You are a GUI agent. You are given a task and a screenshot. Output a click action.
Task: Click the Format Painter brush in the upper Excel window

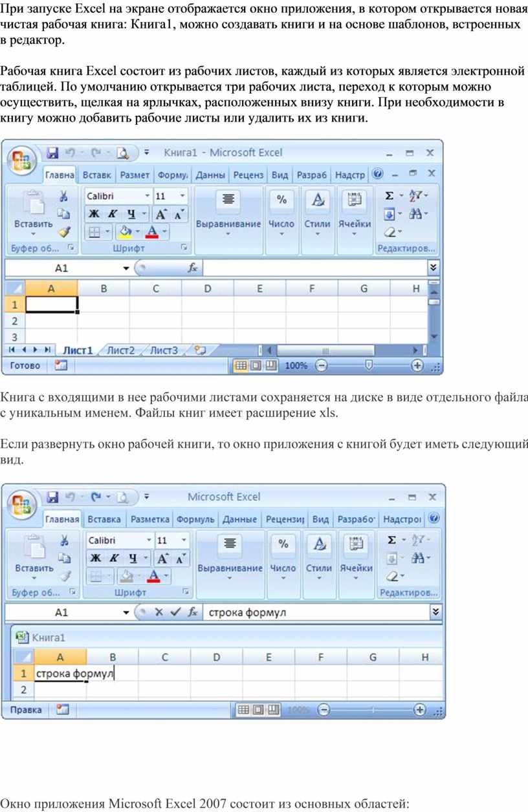click(63, 231)
